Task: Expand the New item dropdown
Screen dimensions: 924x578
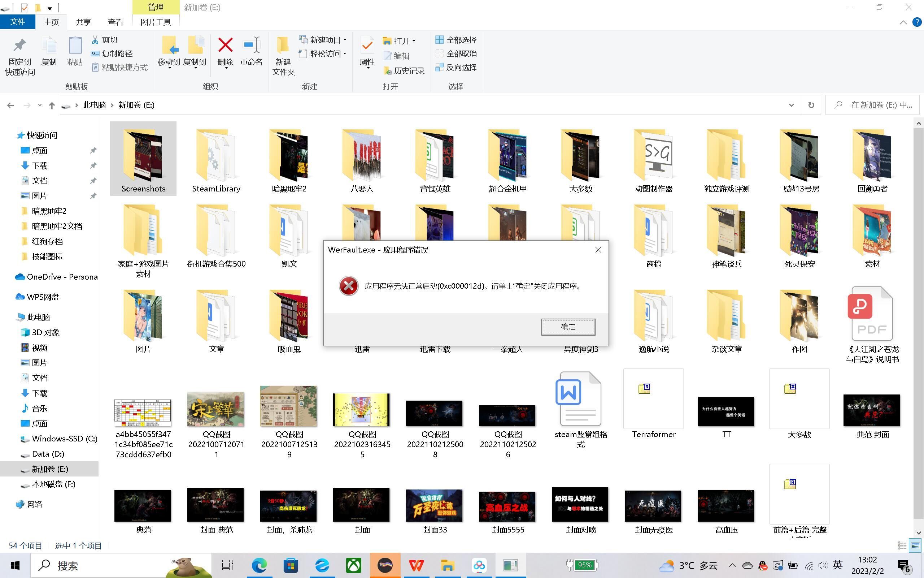Action: (x=345, y=40)
